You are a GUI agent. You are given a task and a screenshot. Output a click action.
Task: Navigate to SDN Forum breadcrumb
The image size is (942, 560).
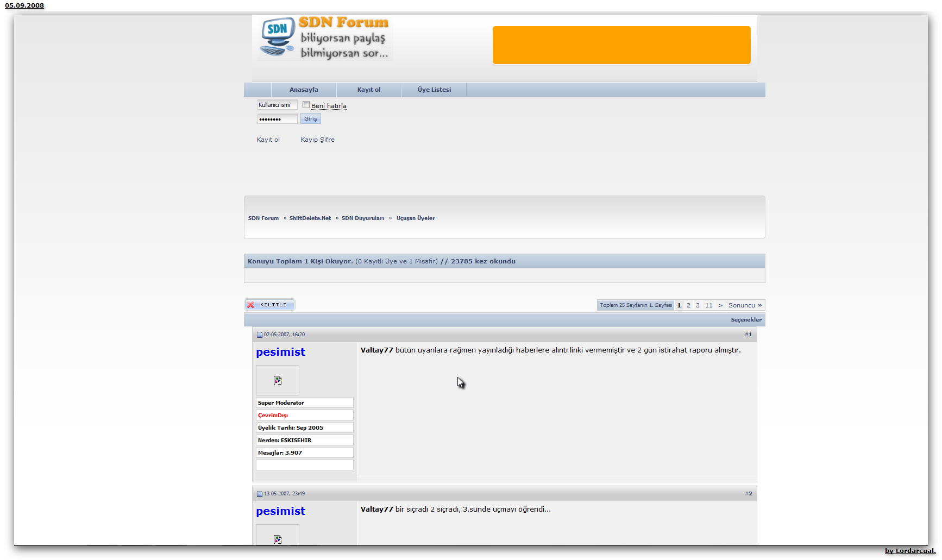(x=263, y=218)
